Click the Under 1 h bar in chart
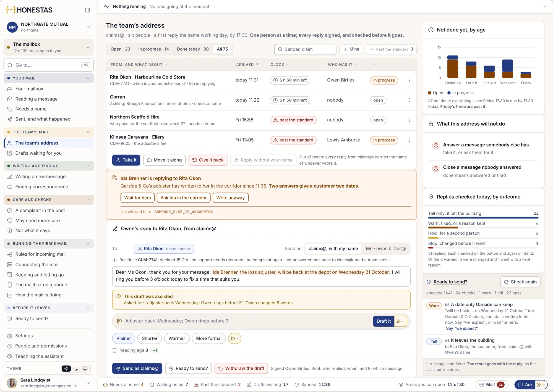The width and height of the screenshot is (553, 392). [x=453, y=67]
